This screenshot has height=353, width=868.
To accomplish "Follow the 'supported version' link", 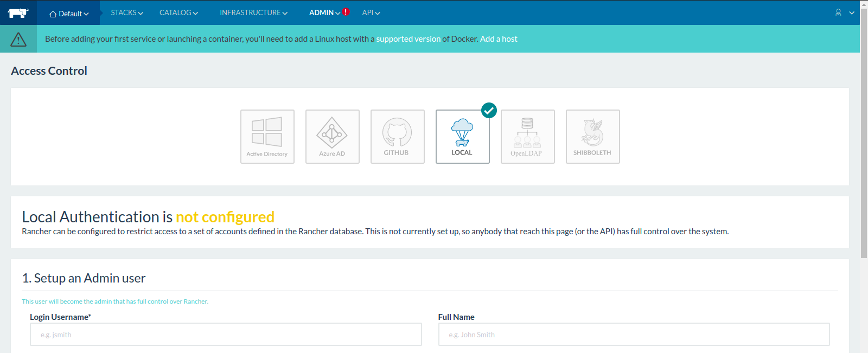I will pos(409,39).
